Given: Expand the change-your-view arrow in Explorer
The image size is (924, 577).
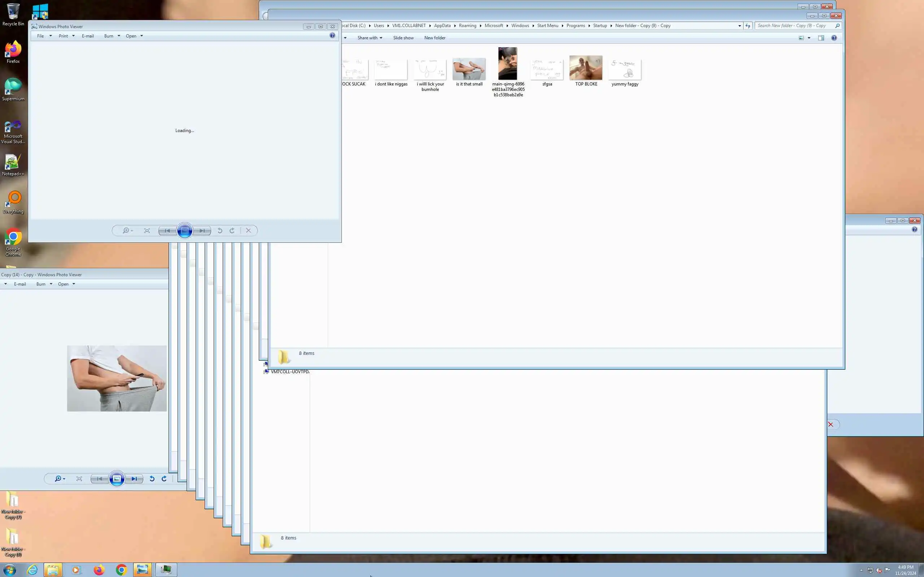Looking at the screenshot, I should click(809, 38).
